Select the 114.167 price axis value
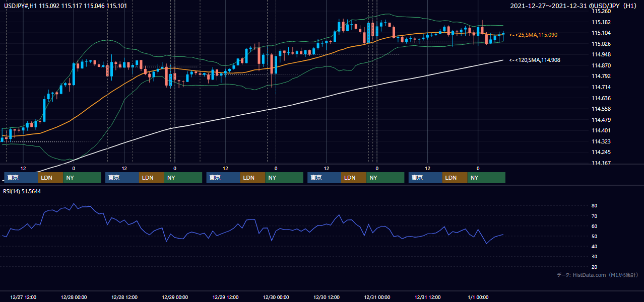The image size is (644, 302). pyautogui.click(x=600, y=163)
